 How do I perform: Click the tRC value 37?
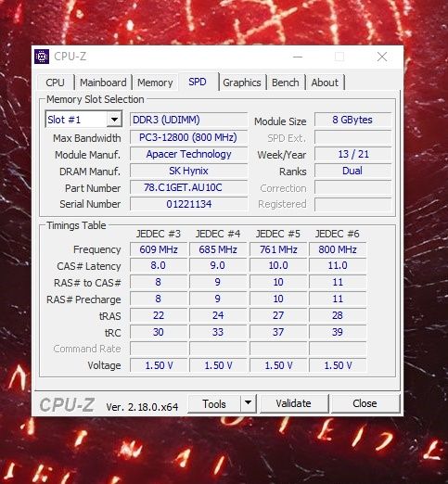(x=278, y=332)
